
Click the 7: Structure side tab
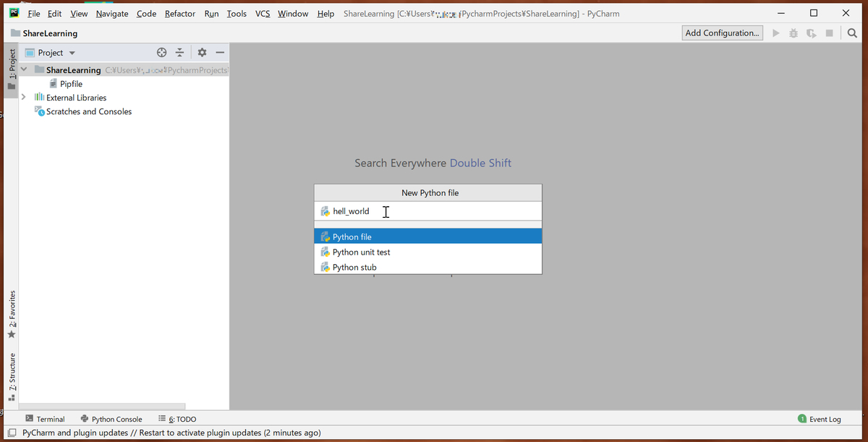click(x=12, y=373)
